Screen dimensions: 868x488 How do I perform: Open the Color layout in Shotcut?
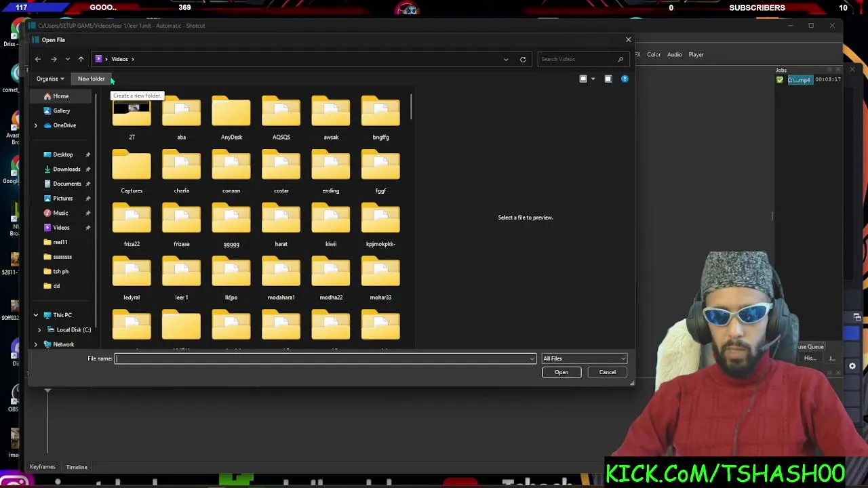point(654,54)
